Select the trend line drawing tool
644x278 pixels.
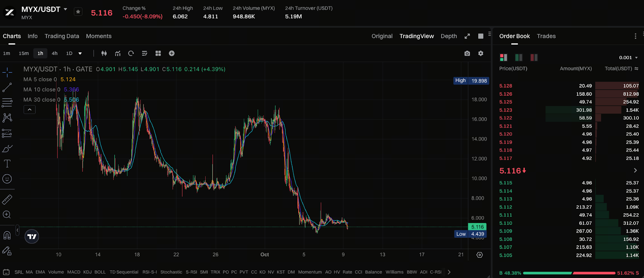[x=7, y=87]
